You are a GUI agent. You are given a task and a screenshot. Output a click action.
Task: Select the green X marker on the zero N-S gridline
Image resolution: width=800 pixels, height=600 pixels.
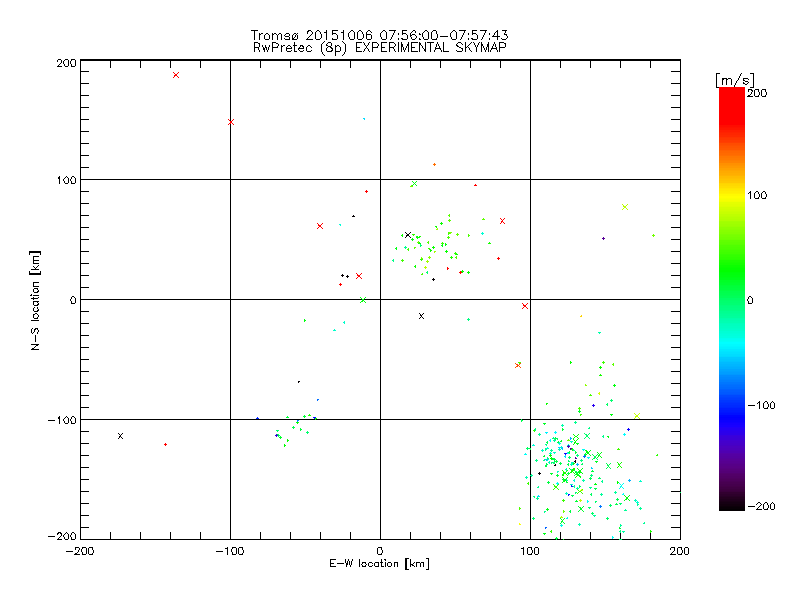coord(363,300)
